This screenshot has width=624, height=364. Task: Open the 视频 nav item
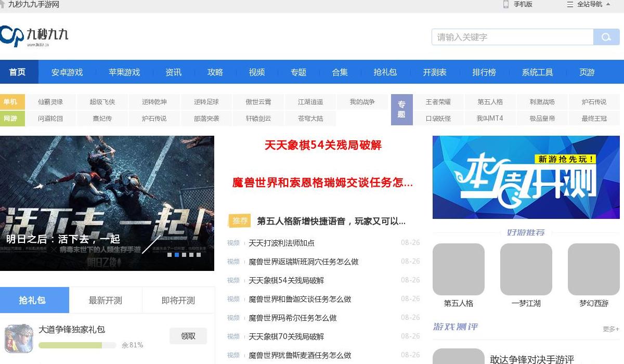point(257,72)
